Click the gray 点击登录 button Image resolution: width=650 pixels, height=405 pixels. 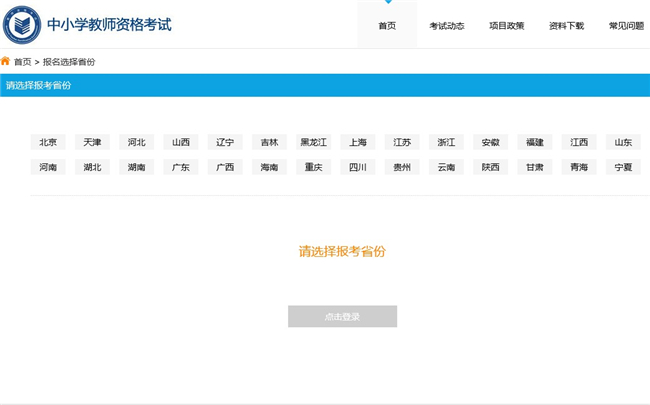[x=342, y=317]
